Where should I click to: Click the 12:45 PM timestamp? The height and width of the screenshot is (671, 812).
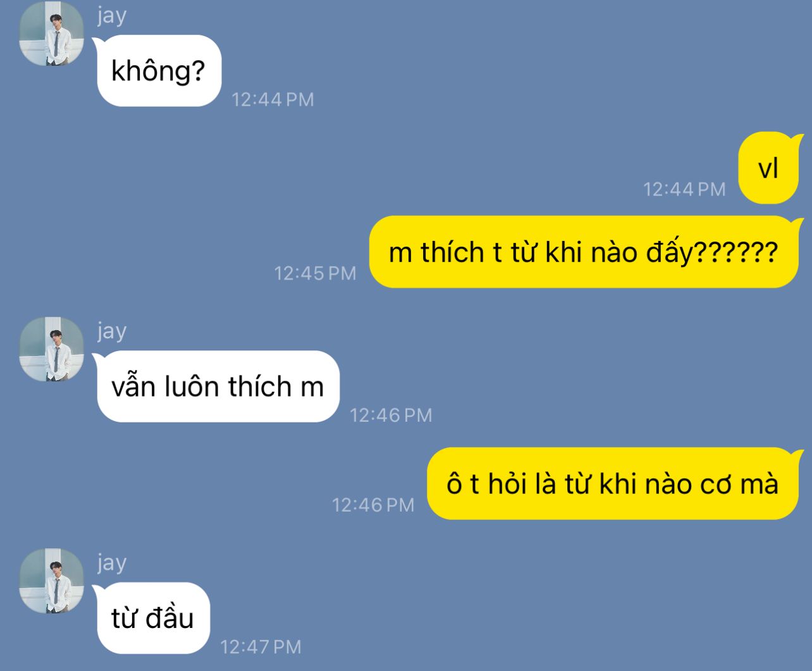coord(315,273)
